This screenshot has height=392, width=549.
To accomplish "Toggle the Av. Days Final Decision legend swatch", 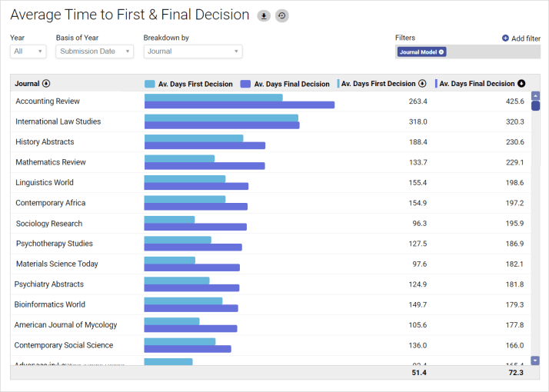I will (x=246, y=84).
